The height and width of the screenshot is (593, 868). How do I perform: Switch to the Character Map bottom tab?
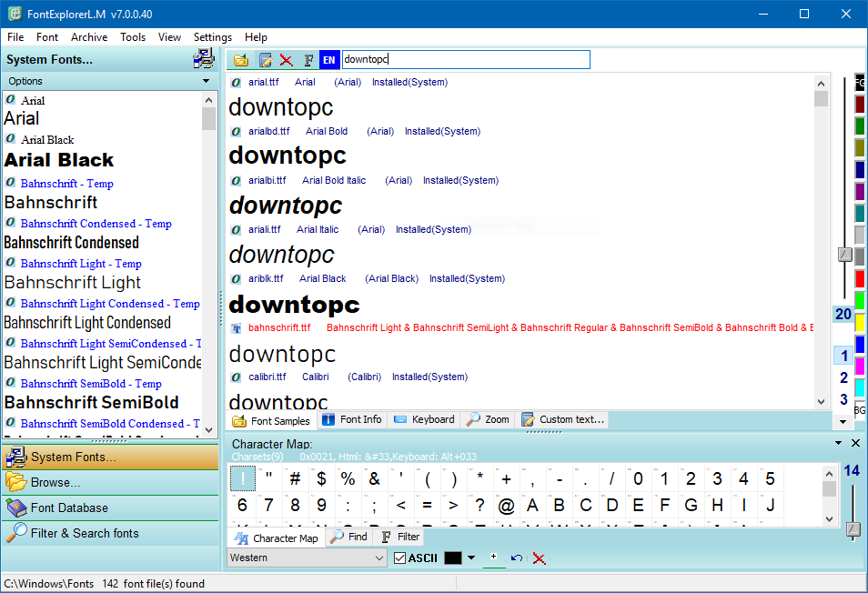(277, 538)
